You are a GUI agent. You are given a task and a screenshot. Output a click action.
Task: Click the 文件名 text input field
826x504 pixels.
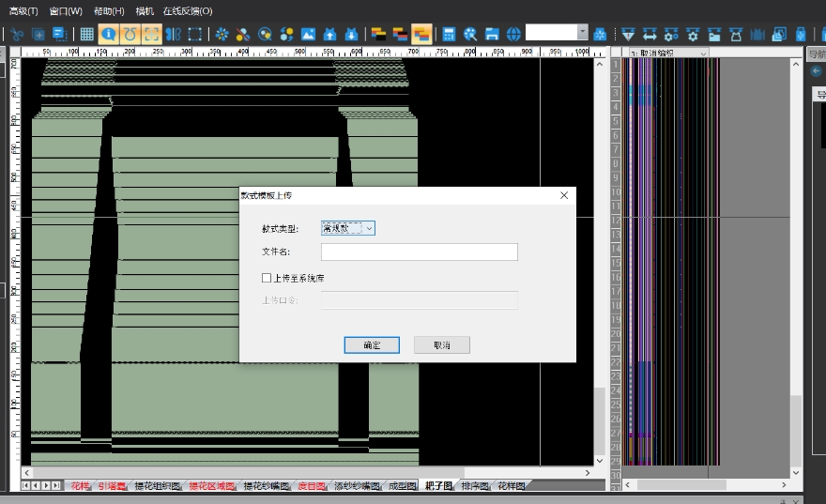coord(419,252)
